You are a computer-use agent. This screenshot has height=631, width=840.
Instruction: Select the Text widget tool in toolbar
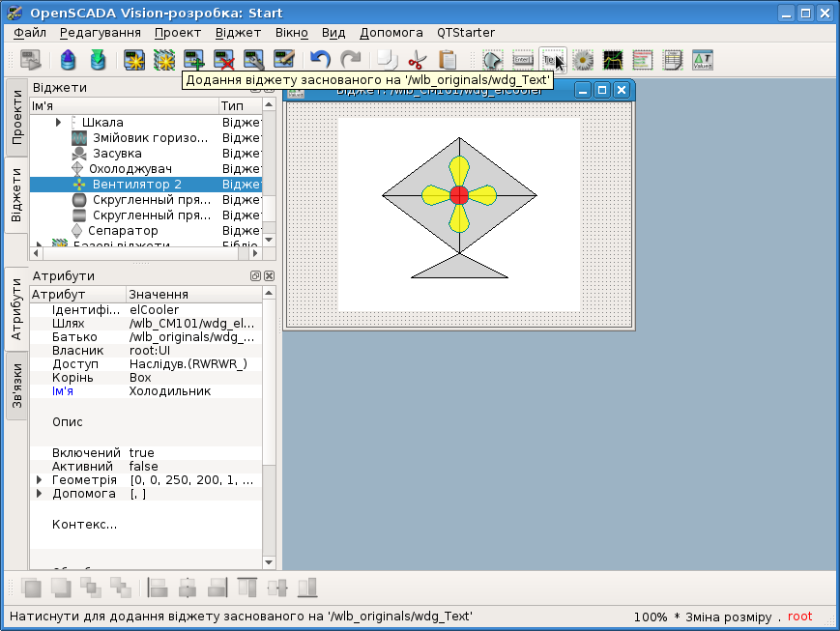click(551, 60)
